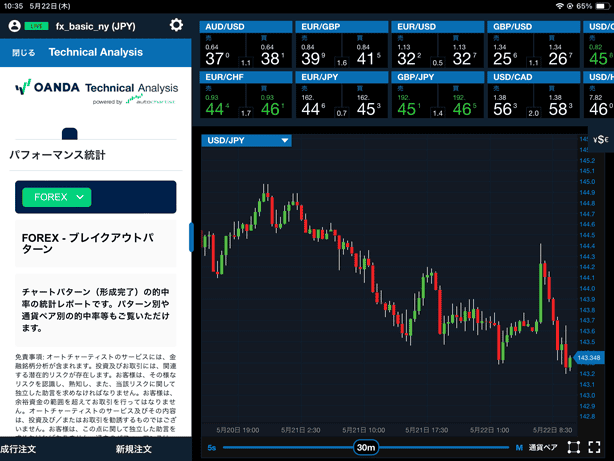Click OANDA Technical Analysis logo
614x461 pixels.
pos(96,87)
